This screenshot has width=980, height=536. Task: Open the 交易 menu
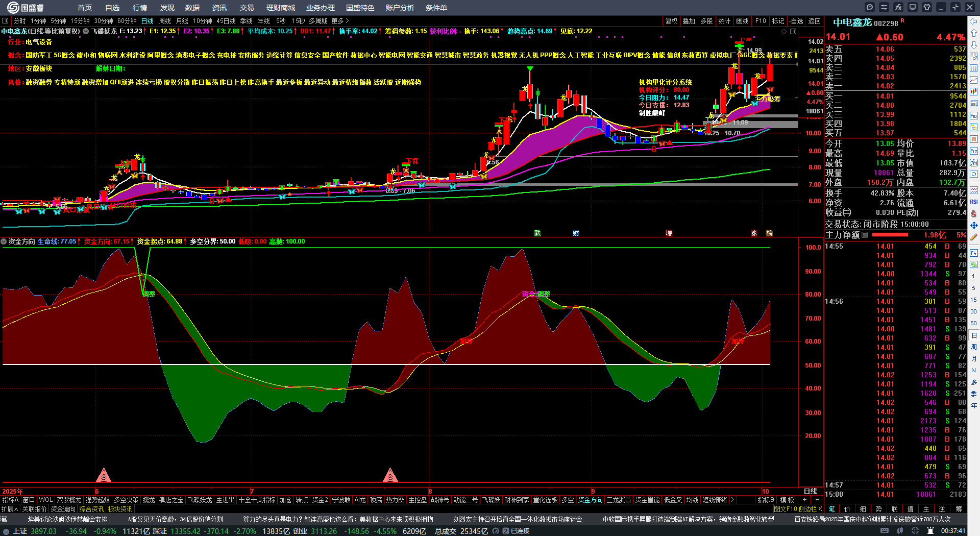tap(247, 8)
